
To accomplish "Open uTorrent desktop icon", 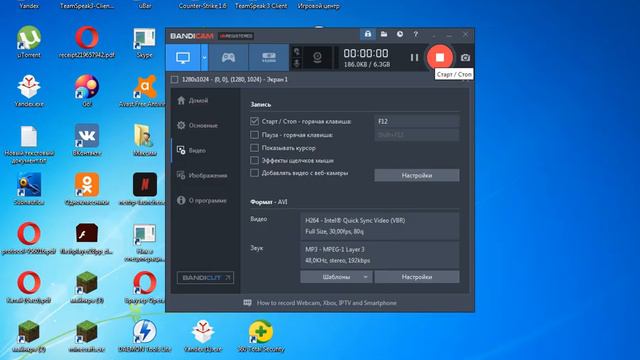I will point(29,42).
